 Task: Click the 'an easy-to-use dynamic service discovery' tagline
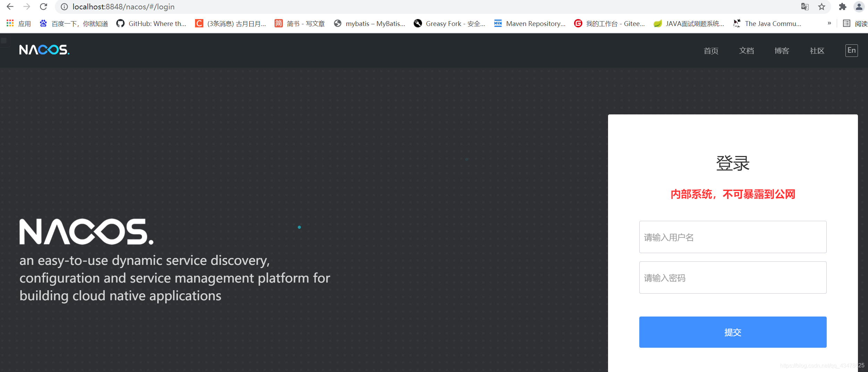[x=144, y=260]
